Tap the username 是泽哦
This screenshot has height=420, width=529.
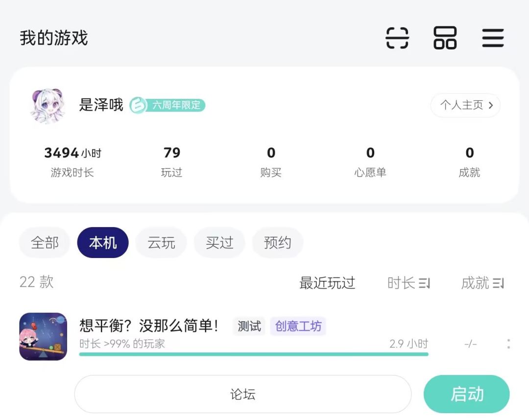coord(101,105)
